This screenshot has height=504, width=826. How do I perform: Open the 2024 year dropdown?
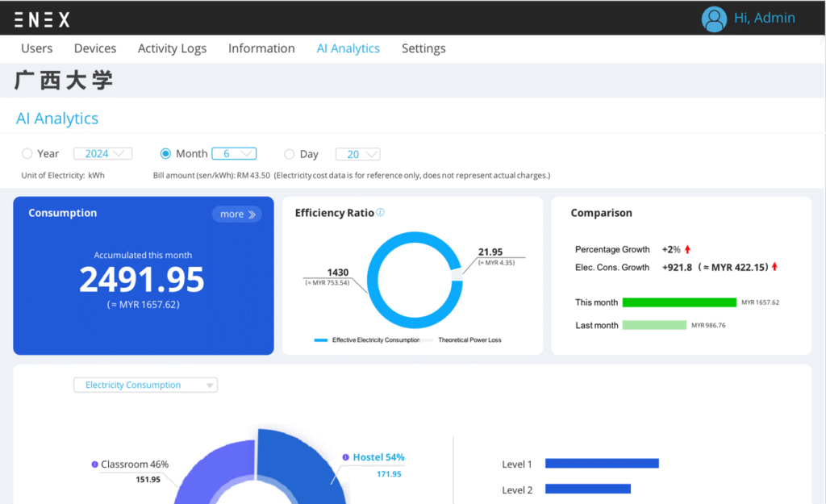pyautogui.click(x=102, y=154)
